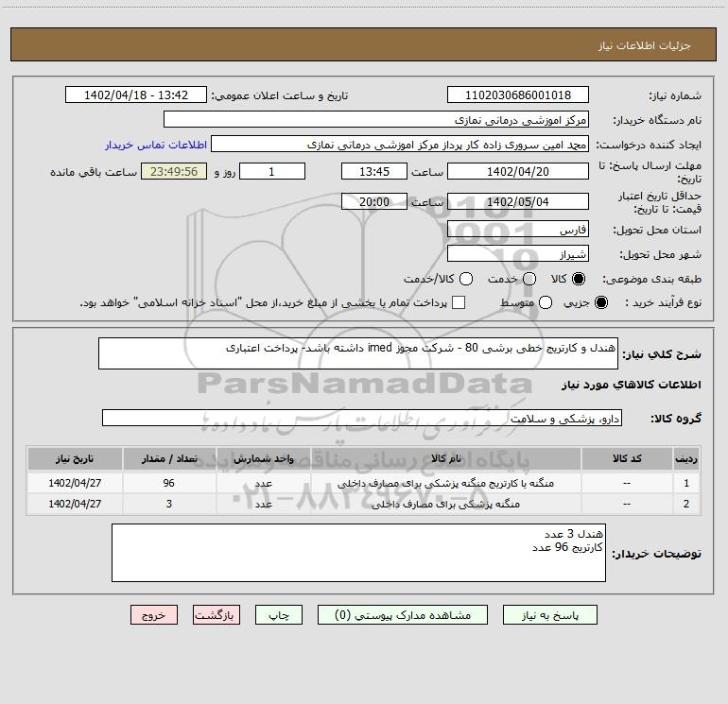
Task: Click the city field شیراز
Action: [x=518, y=253]
